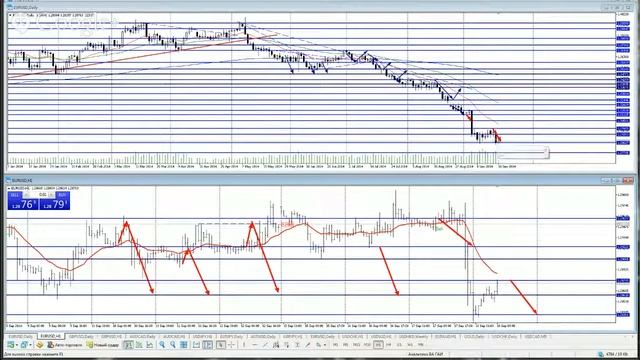Image resolution: width=640 pixels, height=360 pixels.
Task: Select the Fibonacci Retracement tool
Action: [x=287, y=345]
